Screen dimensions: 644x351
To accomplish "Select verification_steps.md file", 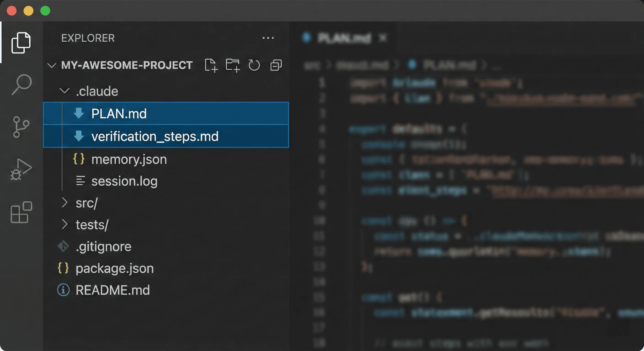I will 166,136.
